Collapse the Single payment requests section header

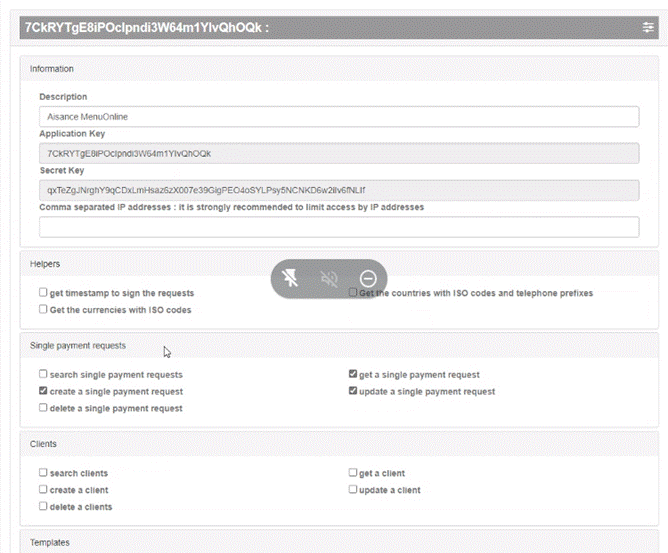pos(339,346)
